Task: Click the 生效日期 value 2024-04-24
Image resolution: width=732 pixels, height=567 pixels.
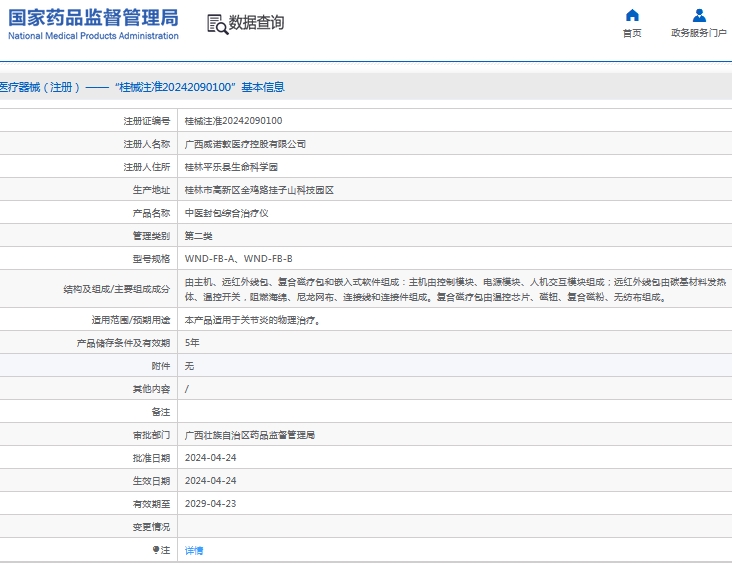Action: point(211,481)
